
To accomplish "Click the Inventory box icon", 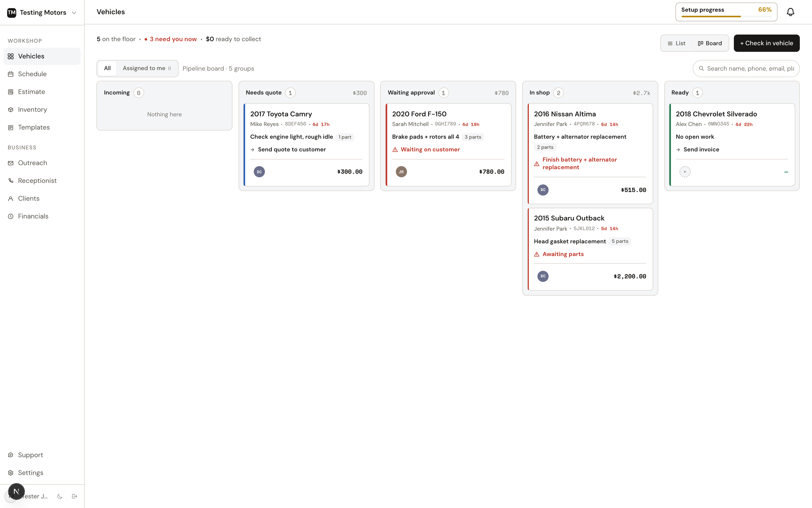I will tap(11, 110).
